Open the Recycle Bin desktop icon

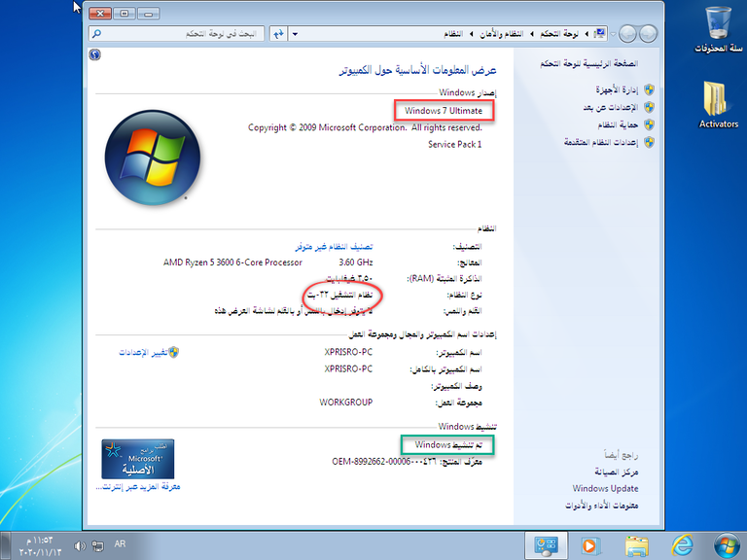point(719,28)
